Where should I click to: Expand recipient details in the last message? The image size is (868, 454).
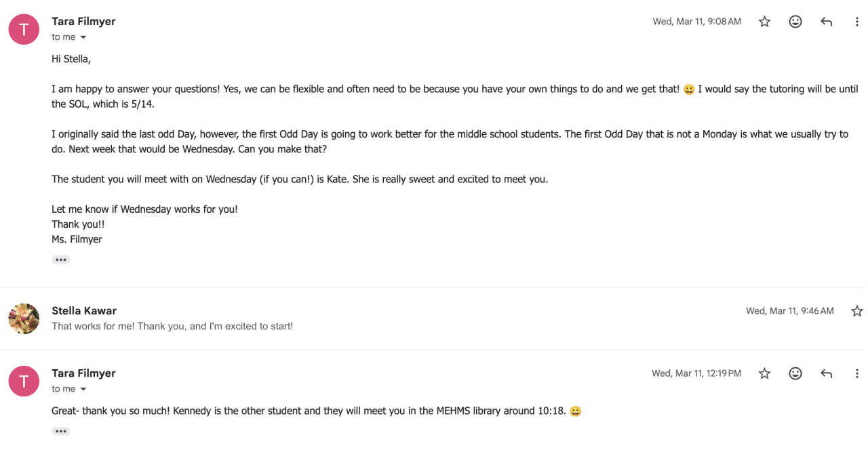[x=83, y=389]
